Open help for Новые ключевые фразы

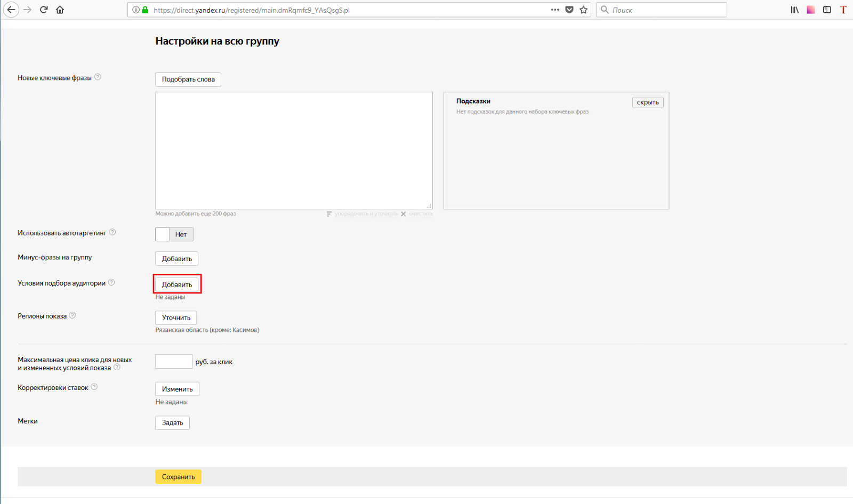pyautogui.click(x=98, y=77)
